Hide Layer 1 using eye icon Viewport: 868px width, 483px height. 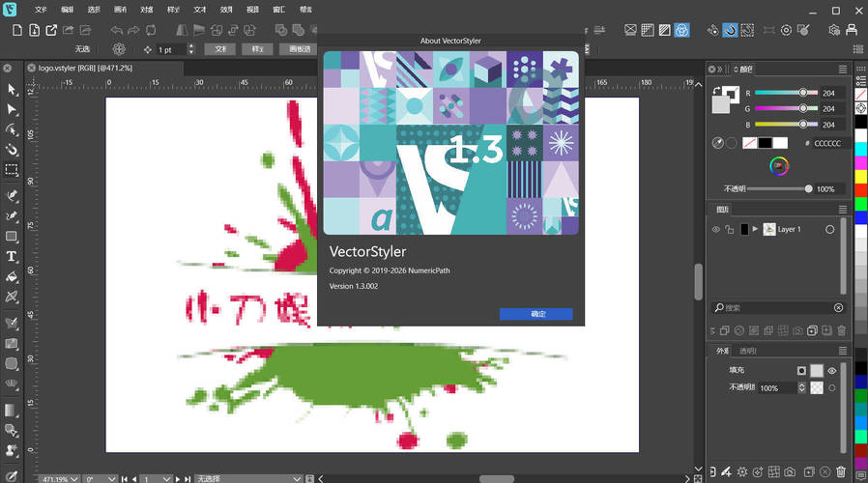click(x=716, y=229)
